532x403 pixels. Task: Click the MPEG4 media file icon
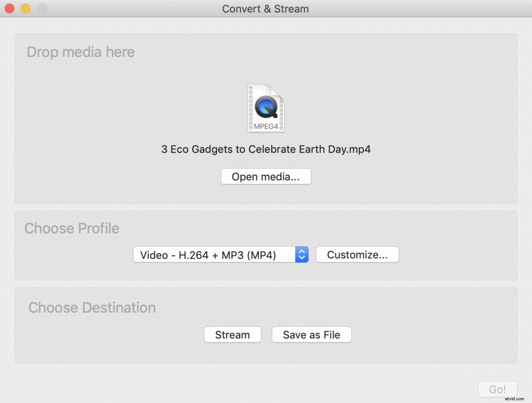[x=266, y=108]
